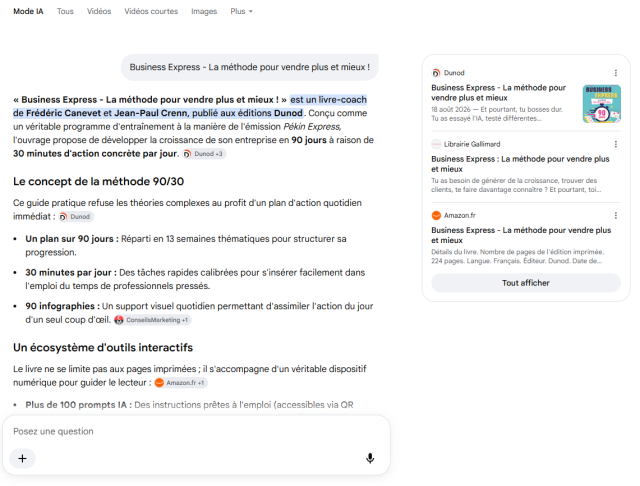The image size is (640, 486).
Task: Open the Dunod source chip after immédiat
Action: tap(76, 217)
